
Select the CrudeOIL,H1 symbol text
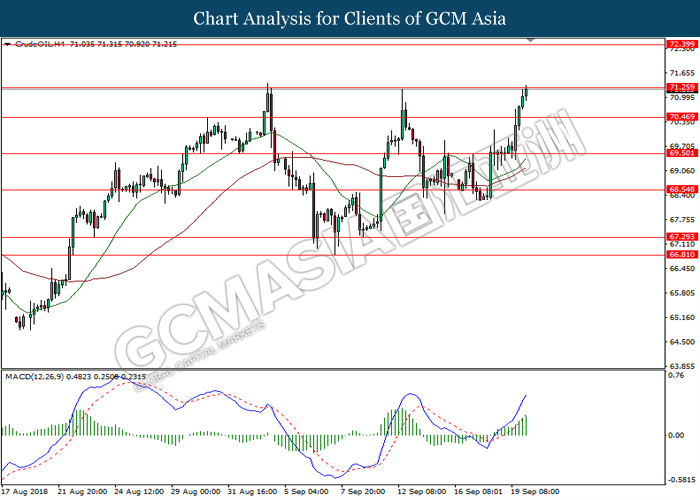click(40, 44)
